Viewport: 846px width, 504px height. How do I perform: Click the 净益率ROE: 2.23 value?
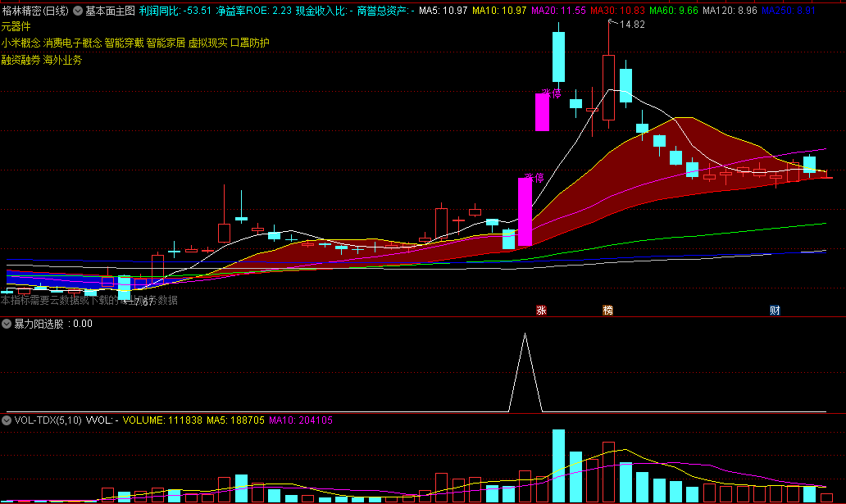pos(253,11)
